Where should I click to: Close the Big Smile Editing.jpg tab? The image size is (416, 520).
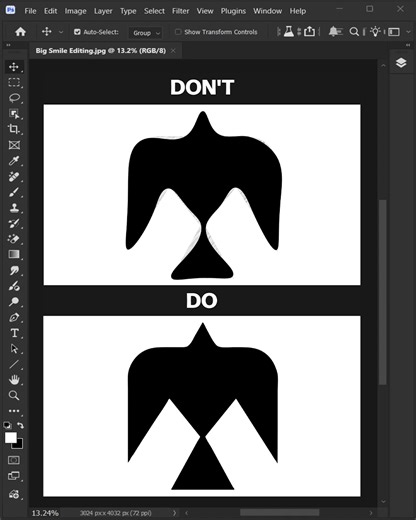click(173, 51)
